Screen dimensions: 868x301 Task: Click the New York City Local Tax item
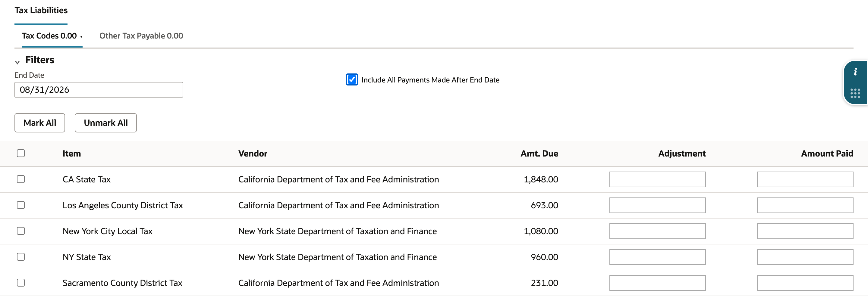click(x=108, y=231)
